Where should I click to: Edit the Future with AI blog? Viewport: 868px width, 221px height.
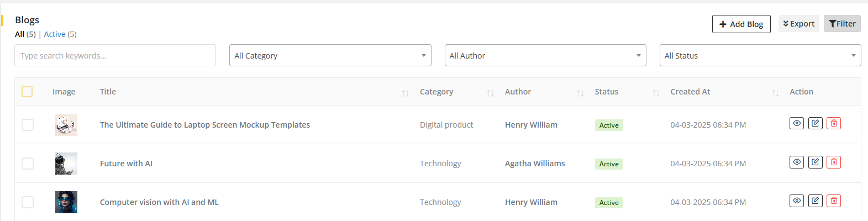815,162
